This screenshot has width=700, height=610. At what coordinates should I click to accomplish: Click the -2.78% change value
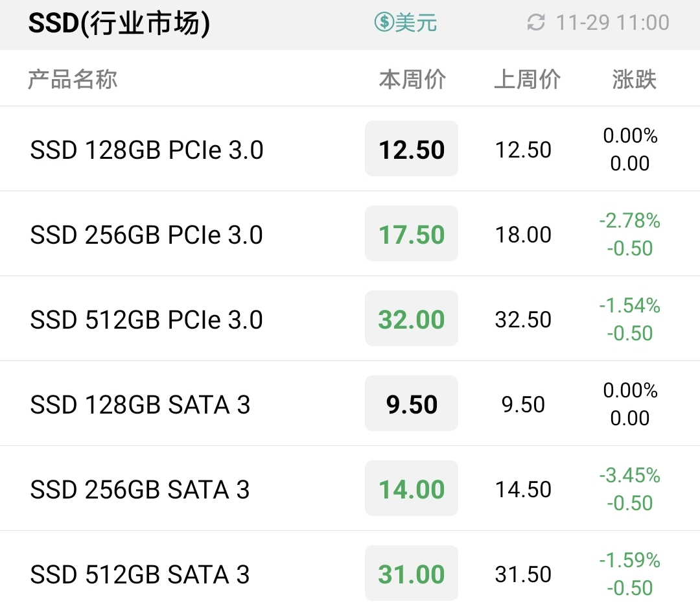pos(629,220)
